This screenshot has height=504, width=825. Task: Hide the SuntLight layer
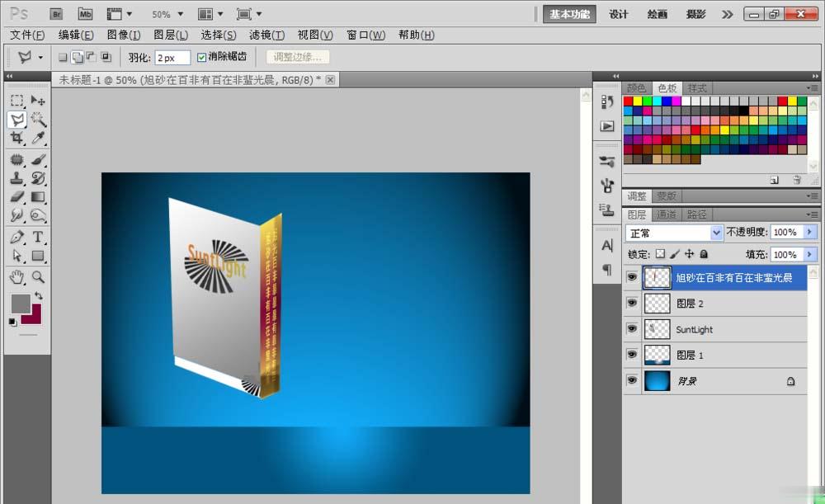click(632, 329)
